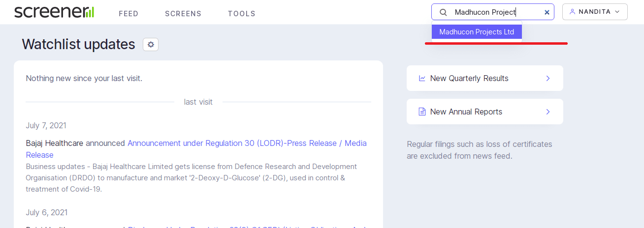The width and height of the screenshot is (644, 228).
Task: Click the search magnifier icon
Action: [443, 12]
